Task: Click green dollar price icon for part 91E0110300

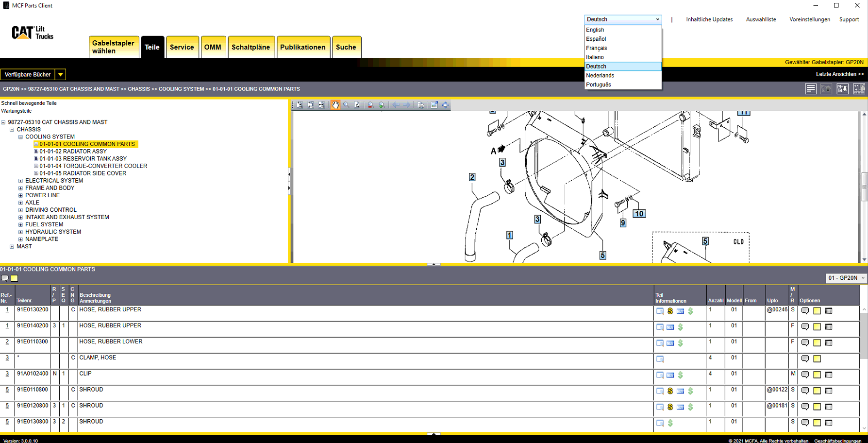Action: pos(680,343)
